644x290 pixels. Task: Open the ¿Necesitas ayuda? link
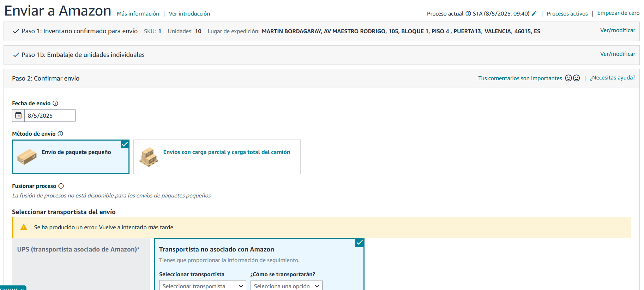612,78
